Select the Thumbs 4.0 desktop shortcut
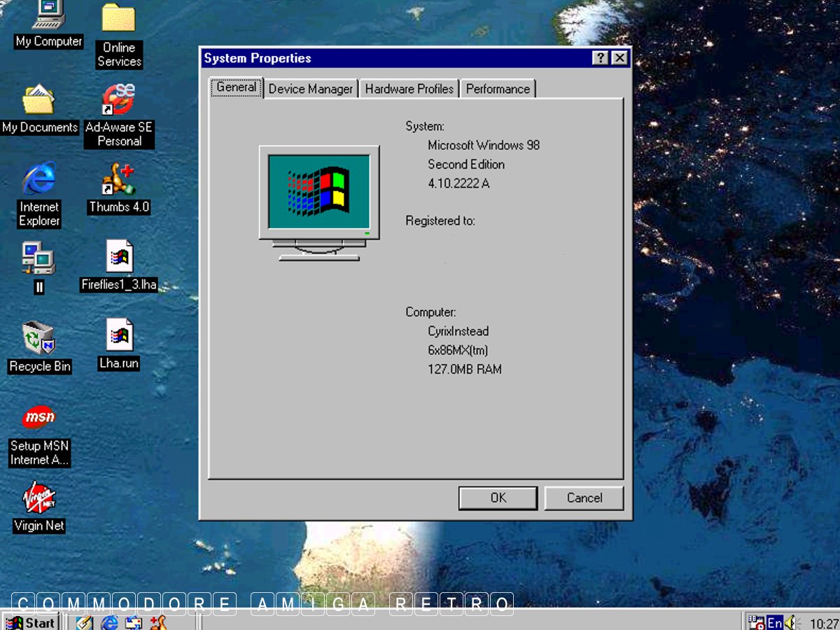 (x=118, y=180)
